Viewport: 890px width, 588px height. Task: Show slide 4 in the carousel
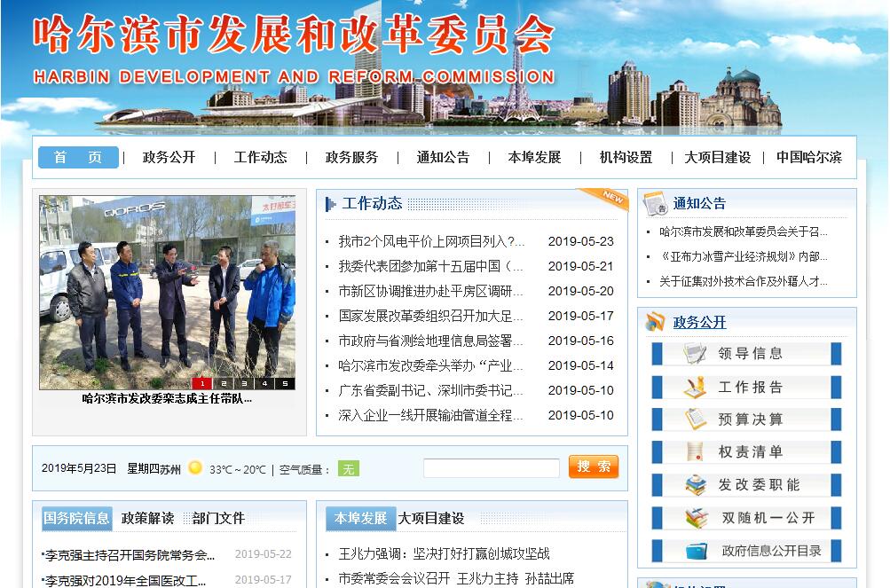[x=264, y=384]
